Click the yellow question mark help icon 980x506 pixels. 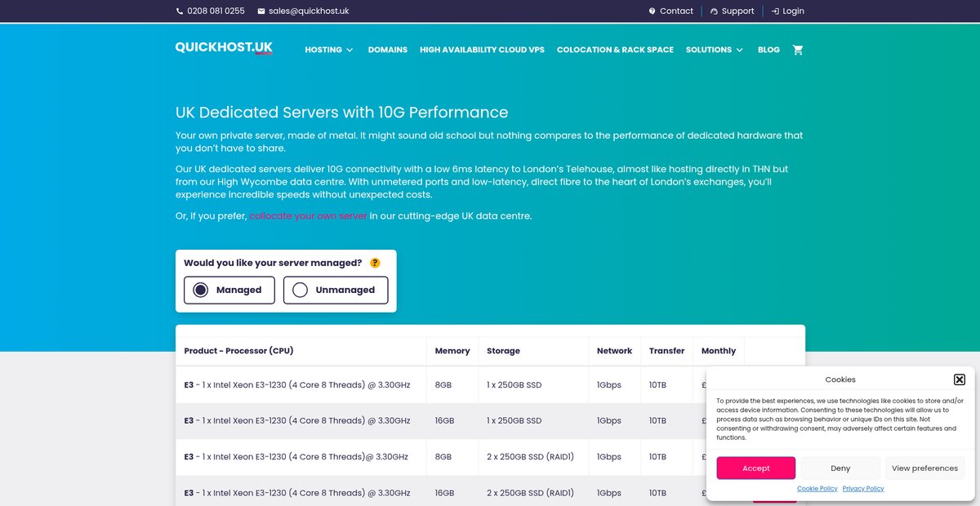[x=375, y=263]
